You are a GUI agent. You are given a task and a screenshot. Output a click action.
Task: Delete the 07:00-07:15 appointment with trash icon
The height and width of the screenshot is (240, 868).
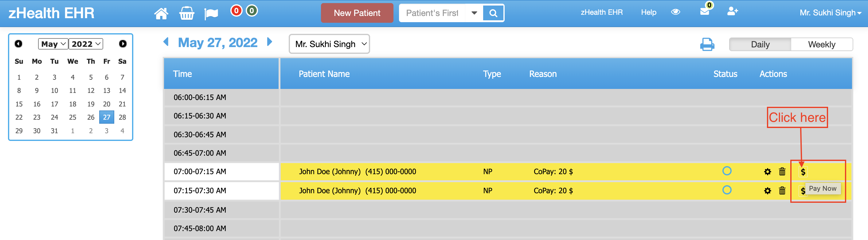tap(782, 172)
